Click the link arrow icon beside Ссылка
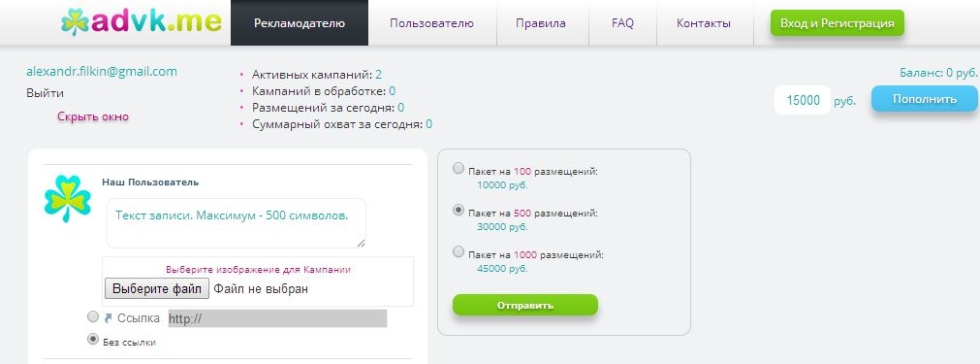Screen dimensions: 980x364 pos(109,318)
